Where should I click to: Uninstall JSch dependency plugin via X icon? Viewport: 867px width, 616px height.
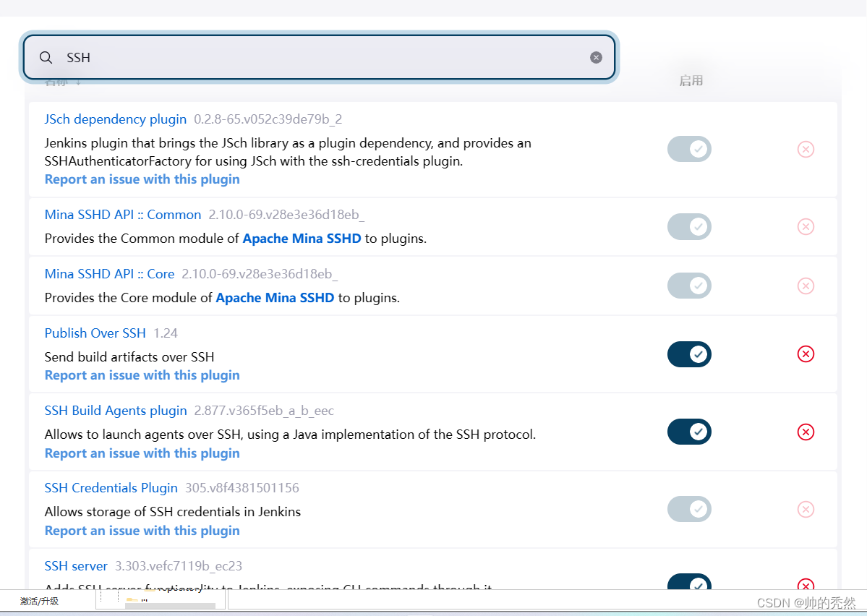pos(806,149)
